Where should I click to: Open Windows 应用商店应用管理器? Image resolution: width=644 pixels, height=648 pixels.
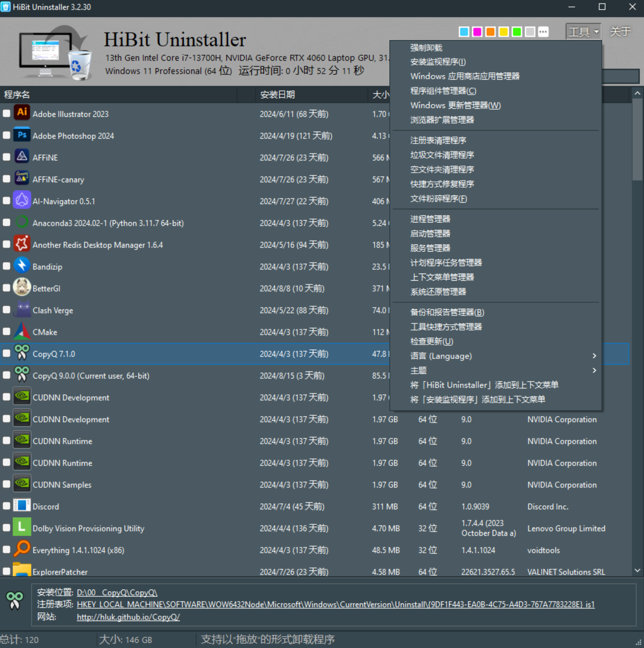tap(496, 76)
